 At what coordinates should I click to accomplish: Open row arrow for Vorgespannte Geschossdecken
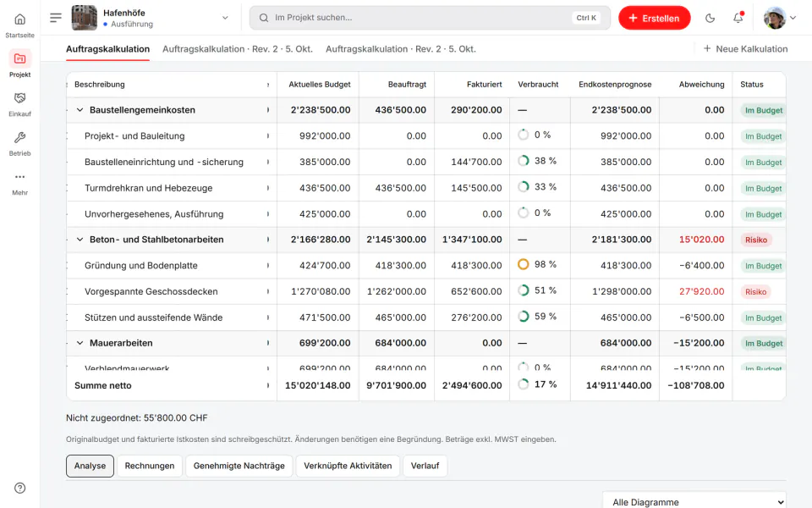268,291
